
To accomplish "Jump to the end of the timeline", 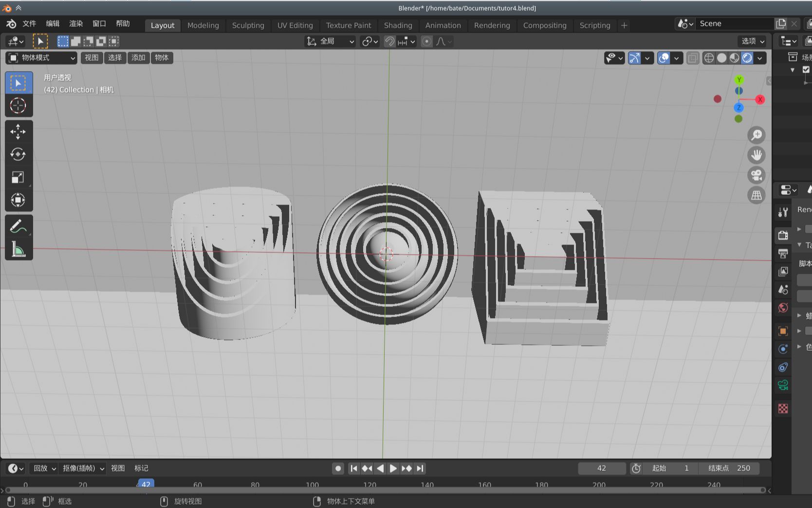I will tap(420, 468).
